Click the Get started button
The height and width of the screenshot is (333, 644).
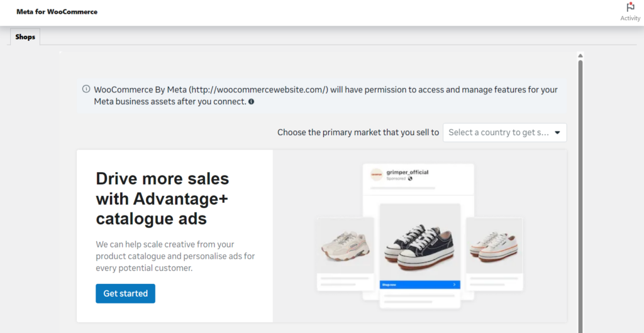click(125, 293)
